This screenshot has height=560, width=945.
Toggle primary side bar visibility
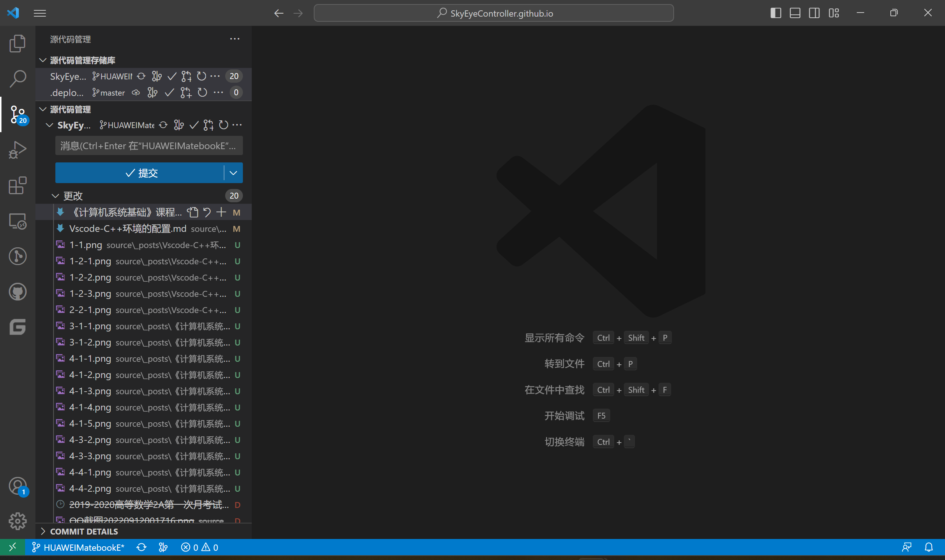[776, 13]
